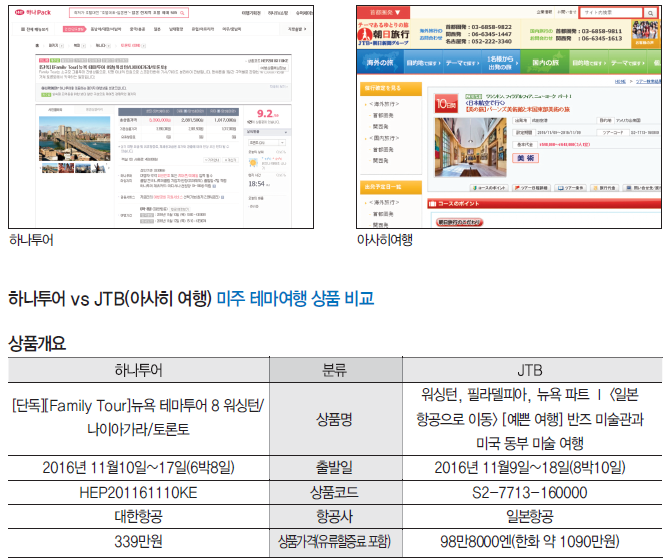
Task: Click the magnifier icon in Hanatour search box
Action: tap(182, 13)
